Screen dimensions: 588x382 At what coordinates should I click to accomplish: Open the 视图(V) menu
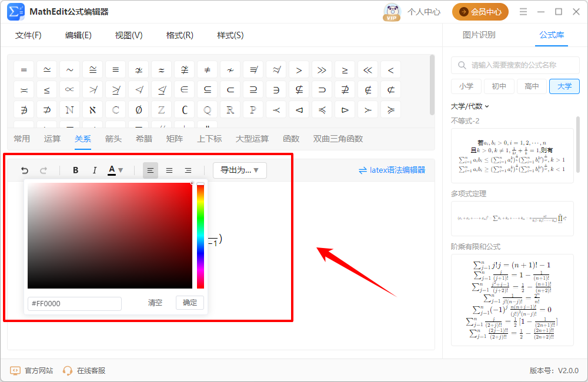pyautogui.click(x=129, y=35)
